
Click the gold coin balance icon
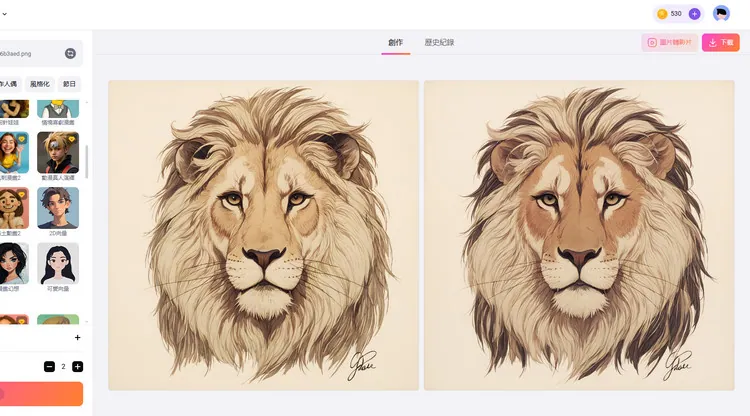pos(662,14)
